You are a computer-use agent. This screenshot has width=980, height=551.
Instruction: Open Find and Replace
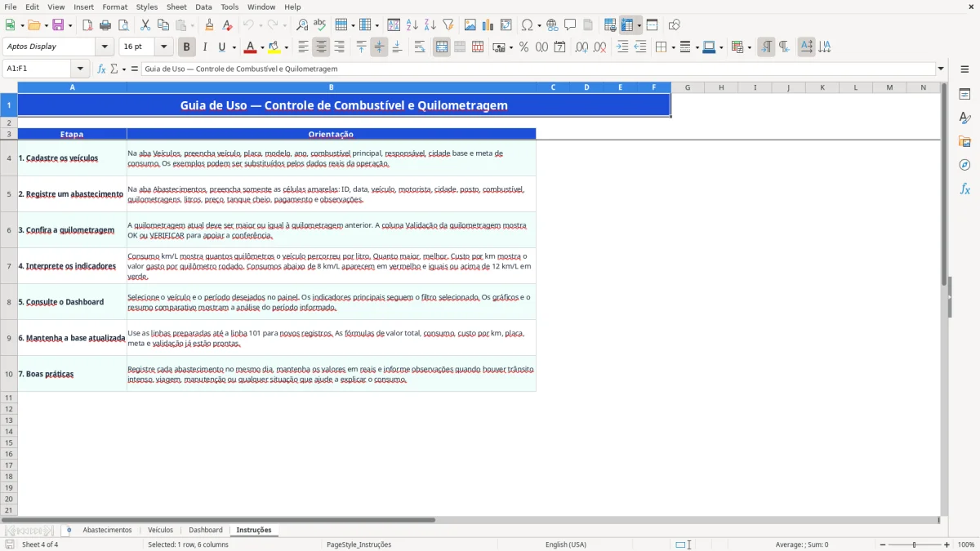[x=302, y=25]
